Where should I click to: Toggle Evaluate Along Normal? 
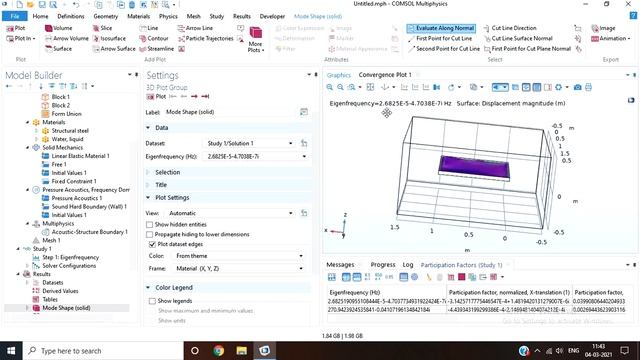(441, 28)
